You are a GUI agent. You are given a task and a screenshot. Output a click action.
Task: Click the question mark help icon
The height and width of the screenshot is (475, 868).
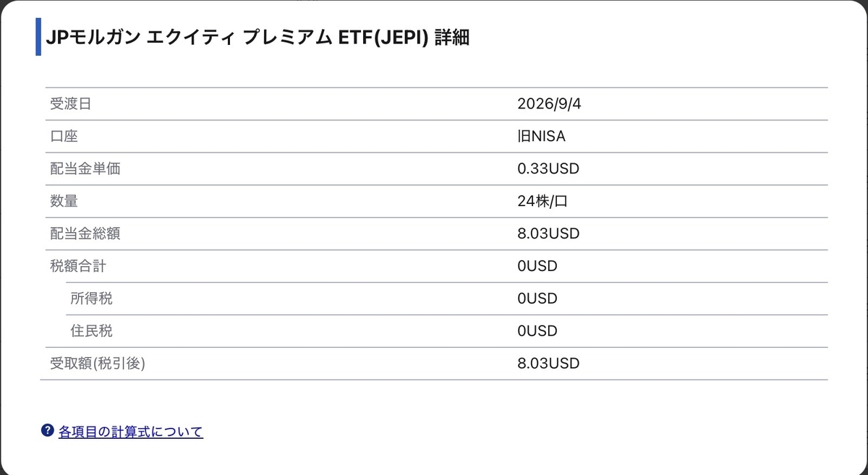coord(48,431)
